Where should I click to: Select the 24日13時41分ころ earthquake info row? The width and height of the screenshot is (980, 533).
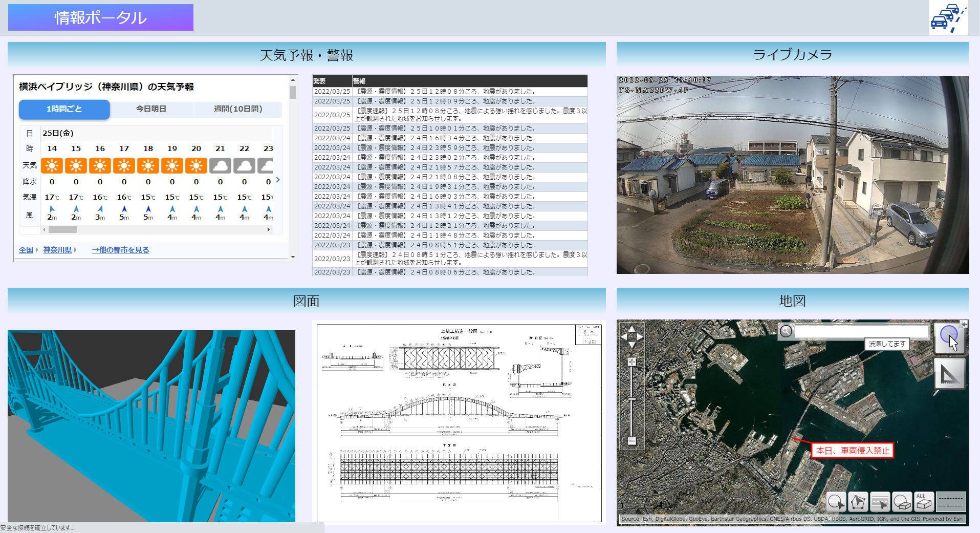tap(450, 206)
